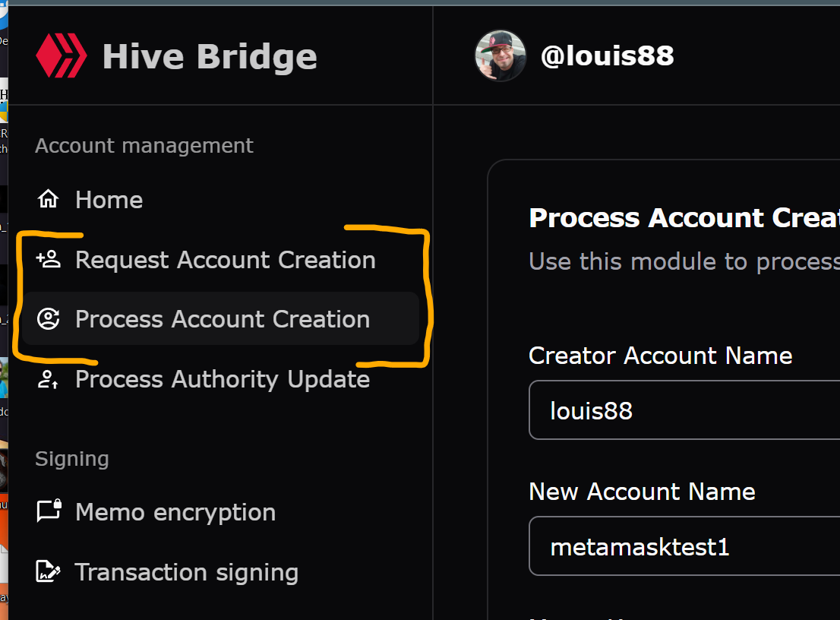
Task: Click the add-person icon for Request Account Creation
Action: [x=48, y=259]
